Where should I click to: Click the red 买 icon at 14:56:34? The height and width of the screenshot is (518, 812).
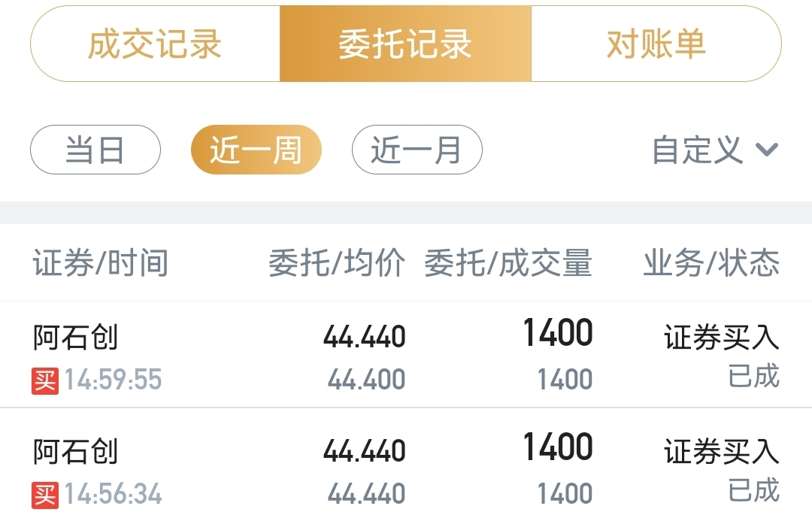coord(45,495)
